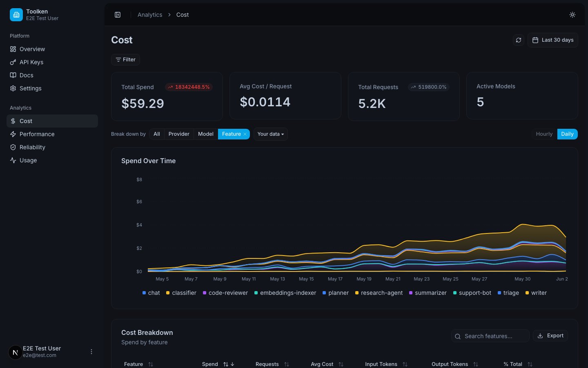Viewport: 588px width, 368px height.
Task: Open the Your data dropdown
Action: pos(271,134)
